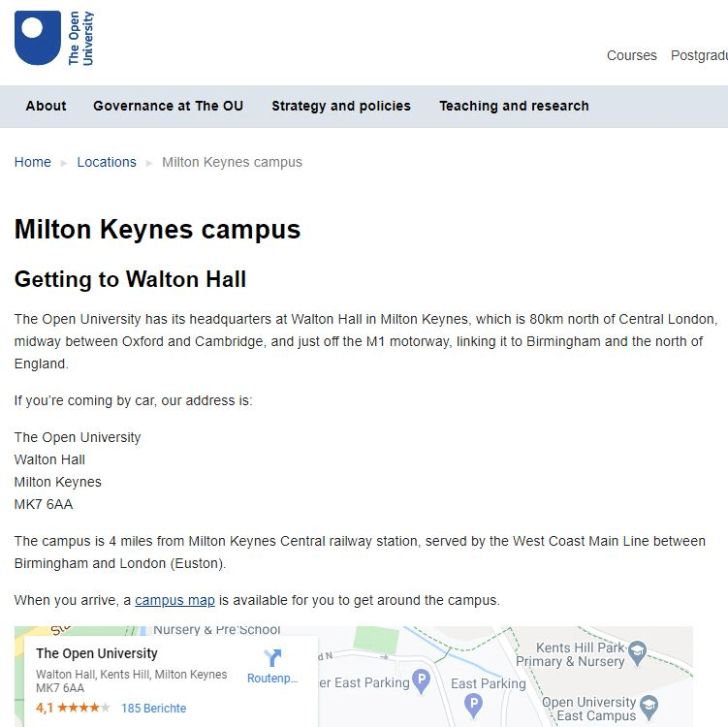728x727 pixels.
Task: Go to the Home breadcrumb
Action: point(32,162)
